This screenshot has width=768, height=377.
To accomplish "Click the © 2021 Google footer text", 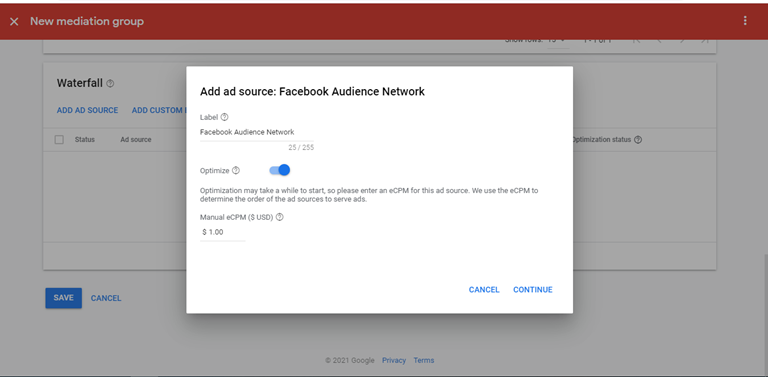I will (x=350, y=360).
